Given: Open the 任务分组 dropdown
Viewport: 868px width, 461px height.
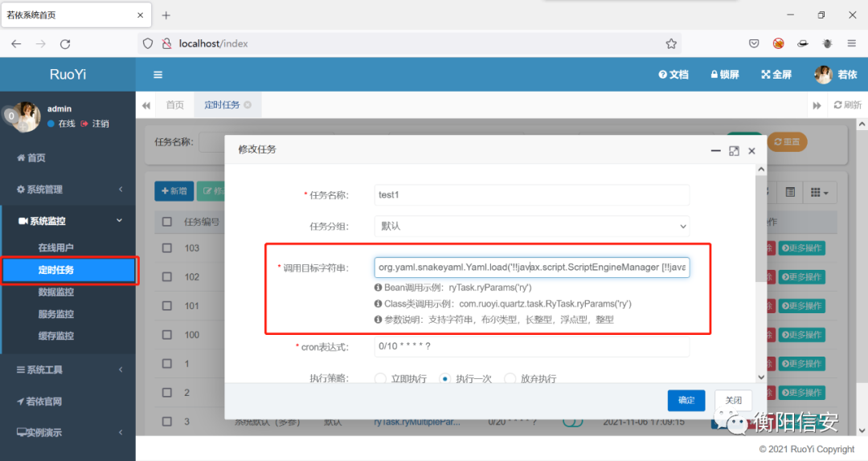Looking at the screenshot, I should (532, 226).
